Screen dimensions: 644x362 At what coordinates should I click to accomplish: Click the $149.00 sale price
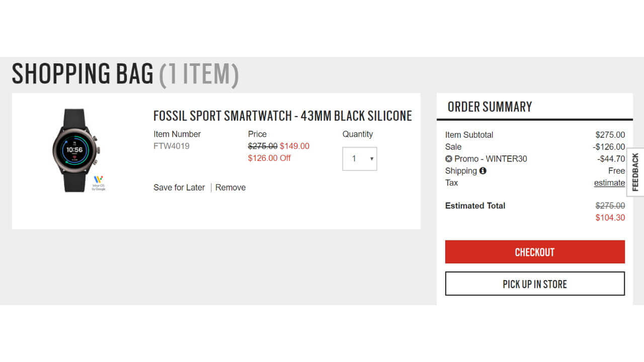pos(294,146)
